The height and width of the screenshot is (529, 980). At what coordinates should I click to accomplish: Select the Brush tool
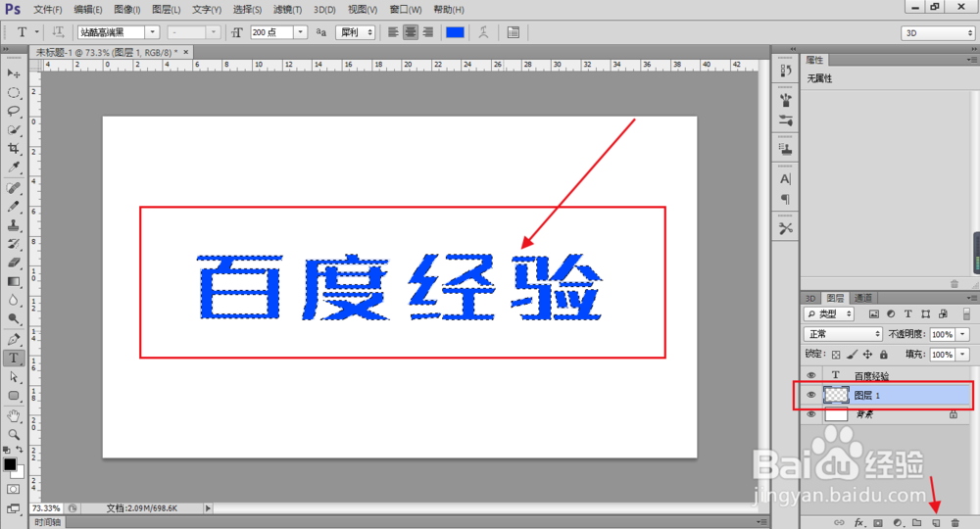point(13,207)
